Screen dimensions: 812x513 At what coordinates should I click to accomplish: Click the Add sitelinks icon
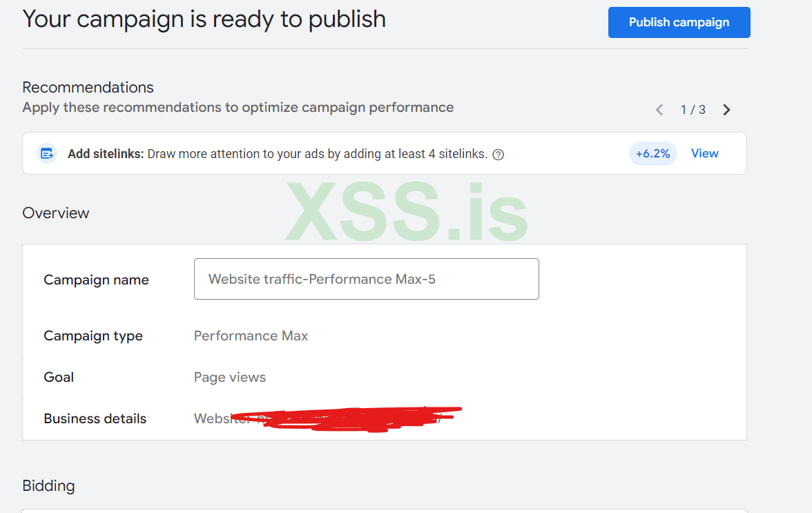click(x=46, y=154)
